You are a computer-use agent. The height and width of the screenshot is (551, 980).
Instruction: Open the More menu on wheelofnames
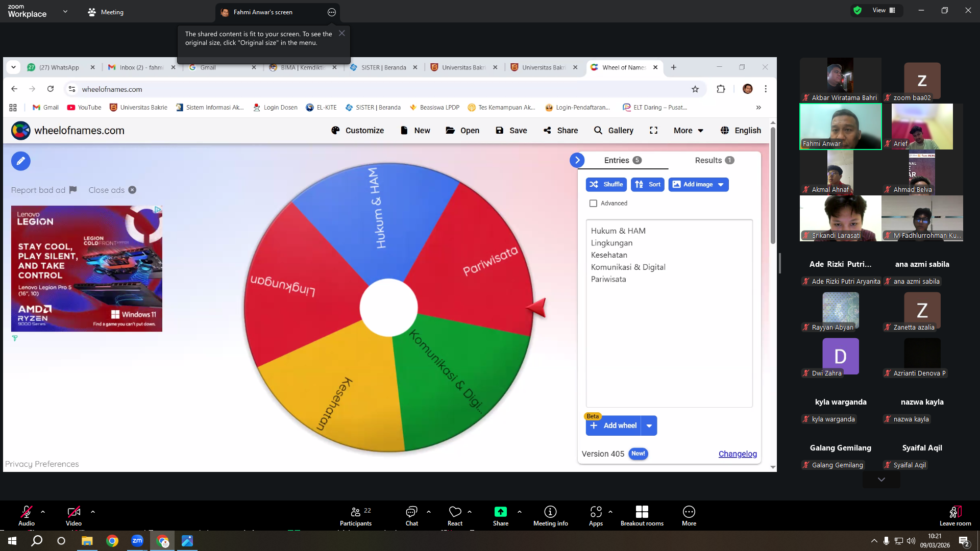tap(688, 131)
